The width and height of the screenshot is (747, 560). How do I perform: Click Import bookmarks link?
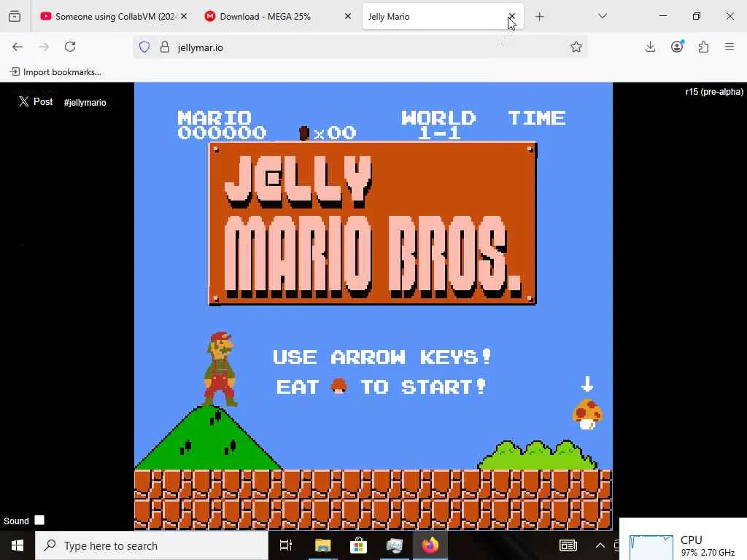55,72
